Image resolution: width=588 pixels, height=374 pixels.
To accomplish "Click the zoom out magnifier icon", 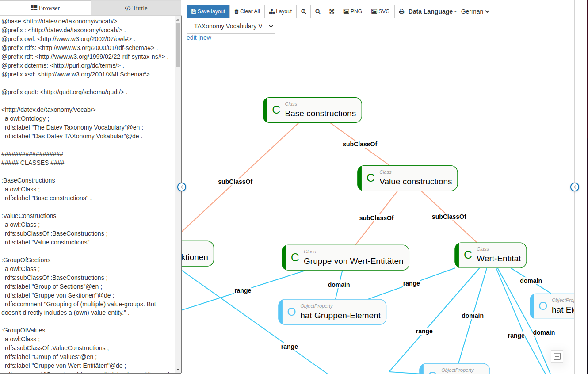I will point(318,11).
